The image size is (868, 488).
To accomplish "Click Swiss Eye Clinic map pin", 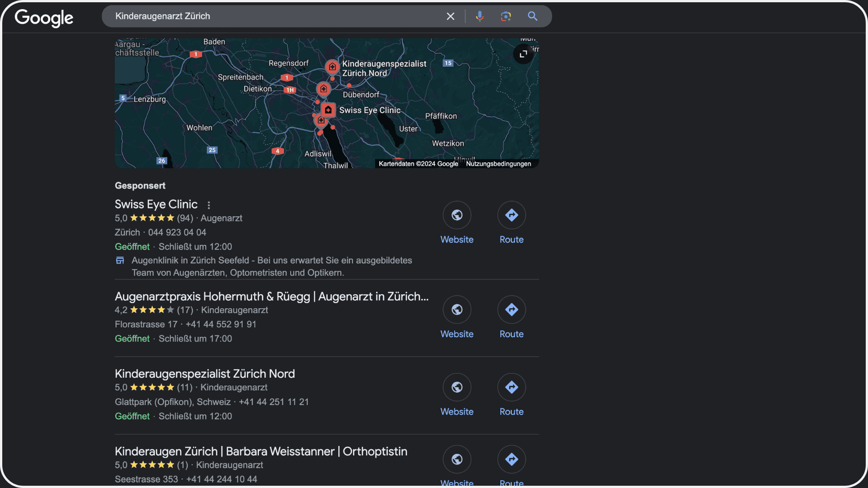I will click(328, 110).
